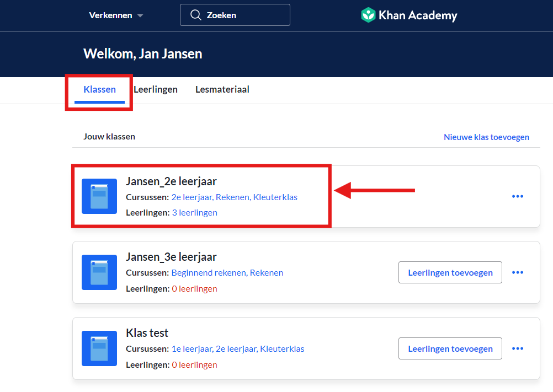Image resolution: width=553 pixels, height=392 pixels.
Task: Click Nieuwe klas toevoegen link
Action: pos(486,137)
